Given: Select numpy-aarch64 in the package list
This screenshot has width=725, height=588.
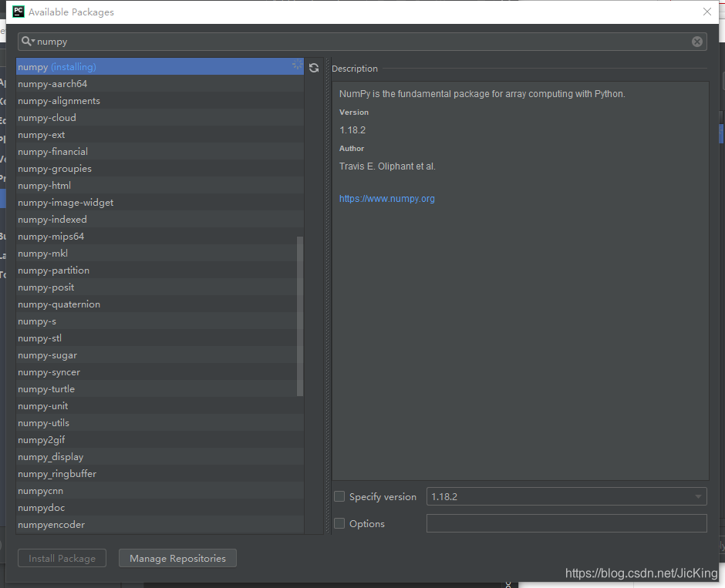Looking at the screenshot, I should point(160,83).
